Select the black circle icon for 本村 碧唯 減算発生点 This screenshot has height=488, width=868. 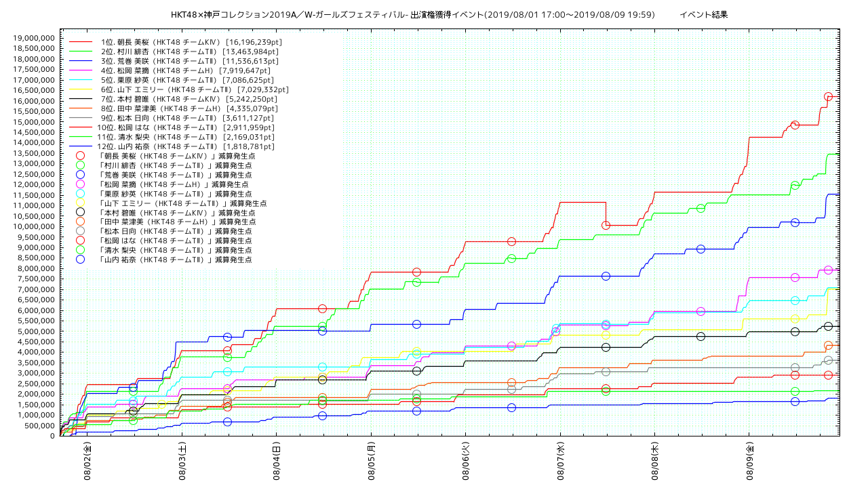click(81, 212)
